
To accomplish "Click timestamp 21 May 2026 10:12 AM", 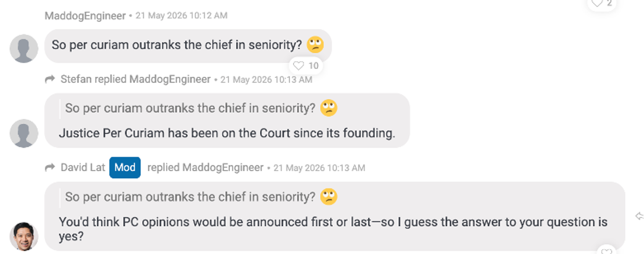I will pos(181,16).
